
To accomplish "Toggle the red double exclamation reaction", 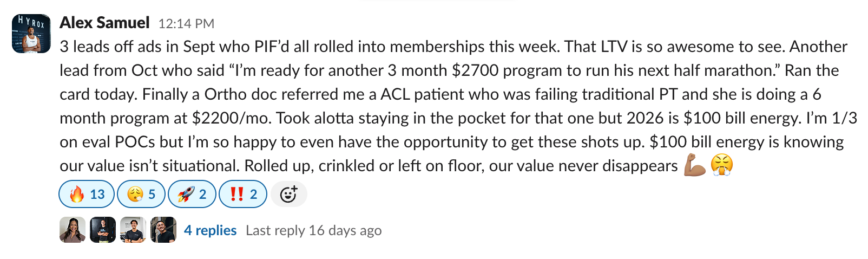I will point(242,194).
